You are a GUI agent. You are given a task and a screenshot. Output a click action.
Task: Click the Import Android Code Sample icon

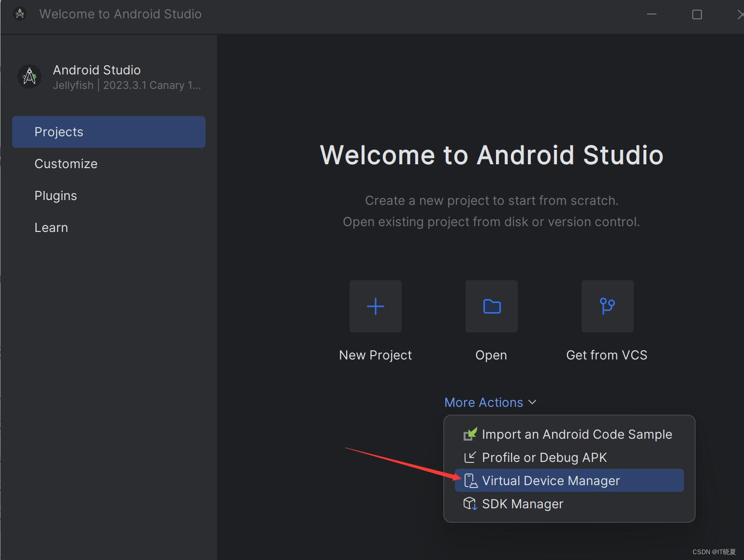[470, 434]
